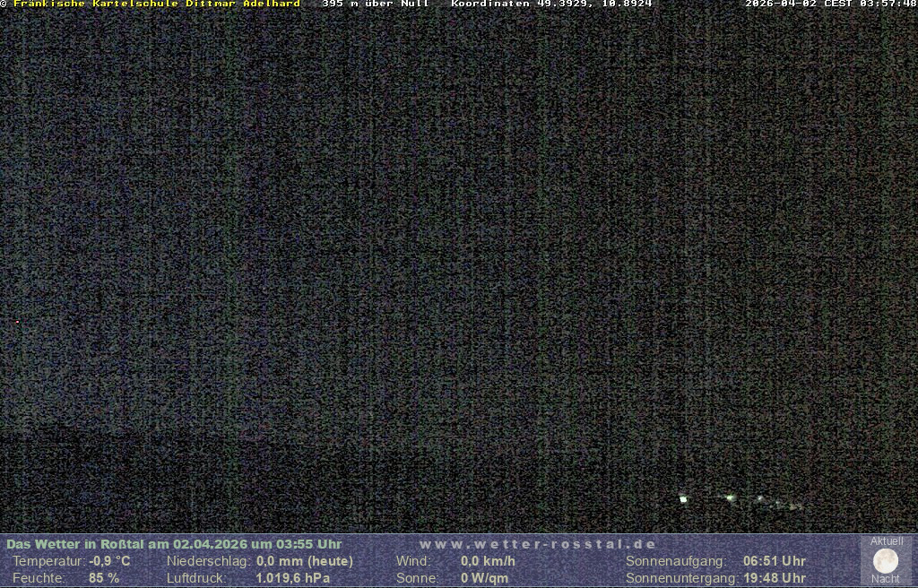Click the 'Temperatur:' label
This screenshot has height=588, width=918.
(x=48, y=561)
